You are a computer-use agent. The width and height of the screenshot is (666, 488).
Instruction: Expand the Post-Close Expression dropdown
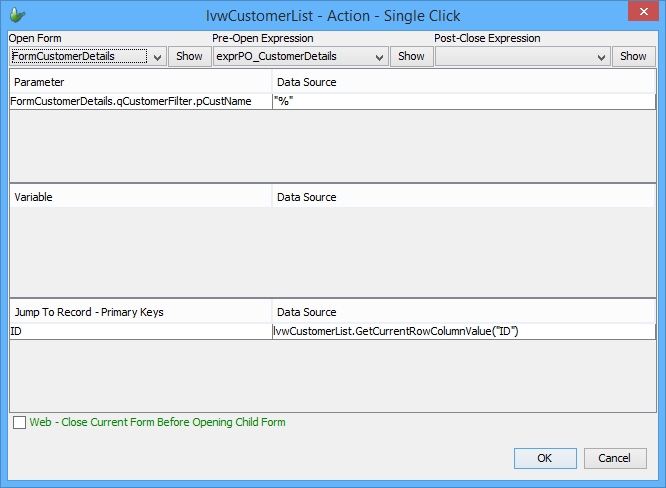point(601,57)
